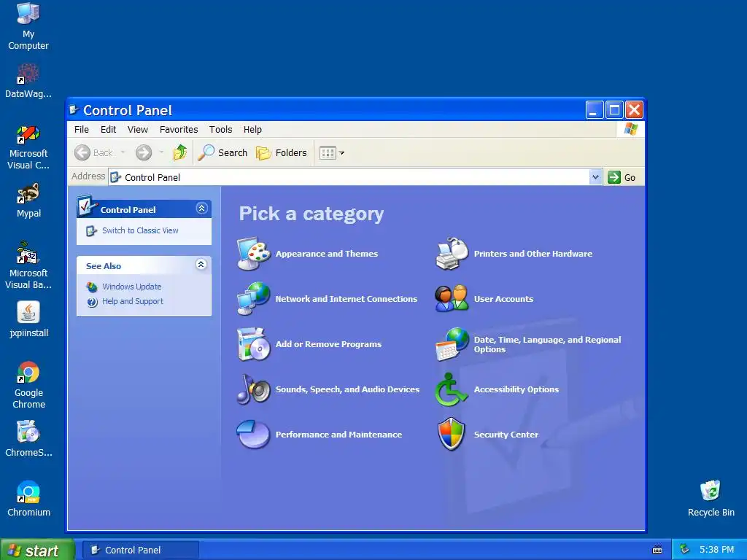Open My Computer desktop icon
Image resolution: width=747 pixels, height=560 pixels.
(28, 26)
